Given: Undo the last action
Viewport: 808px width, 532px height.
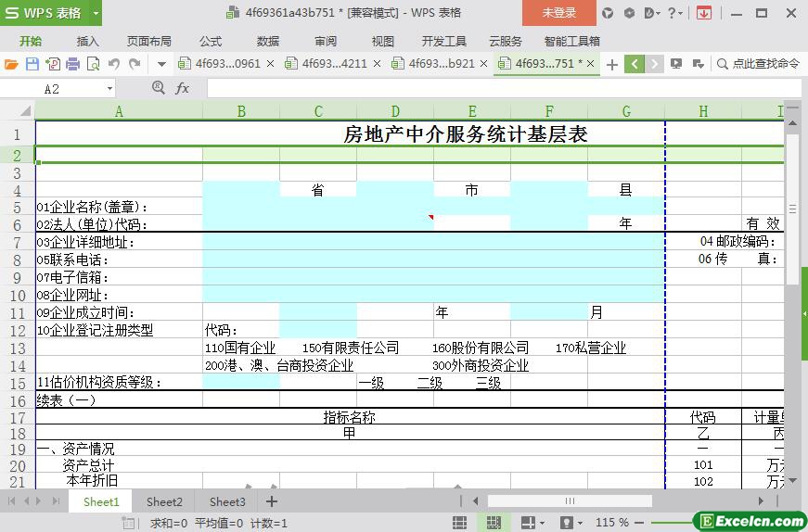Looking at the screenshot, I should pyautogui.click(x=113, y=64).
